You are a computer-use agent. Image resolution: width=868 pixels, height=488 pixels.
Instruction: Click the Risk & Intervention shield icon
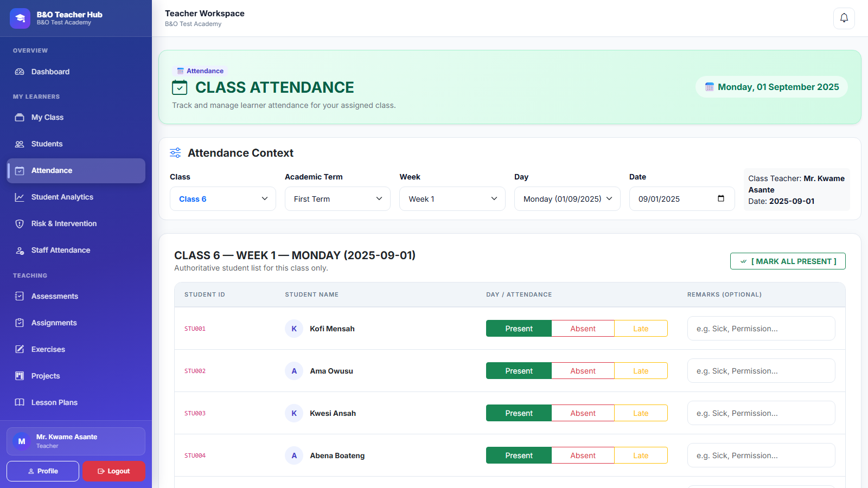pos(20,223)
